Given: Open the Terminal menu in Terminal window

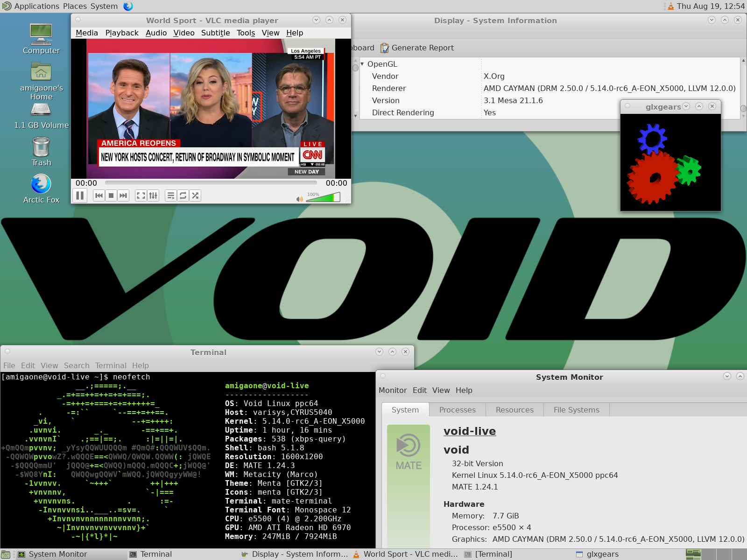Looking at the screenshot, I should click(111, 365).
